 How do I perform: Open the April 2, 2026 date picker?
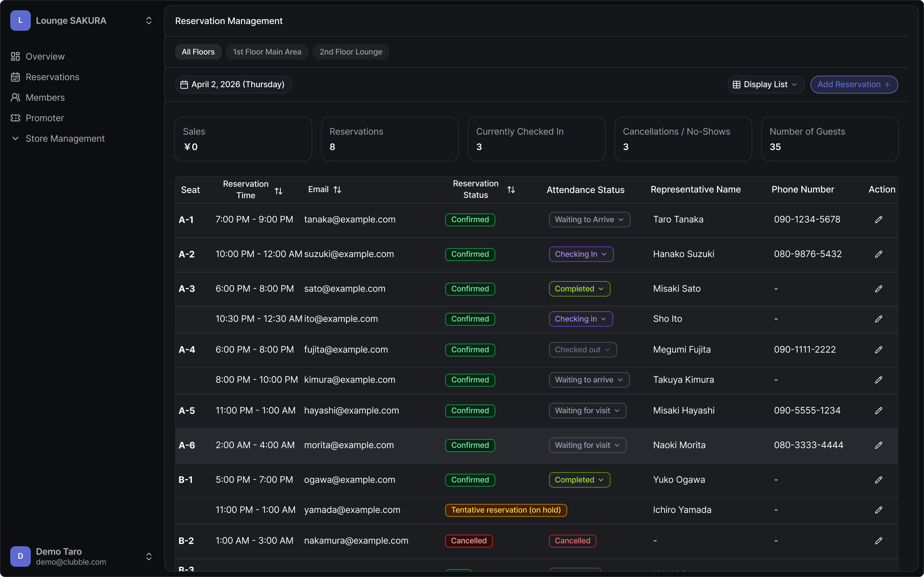(233, 84)
